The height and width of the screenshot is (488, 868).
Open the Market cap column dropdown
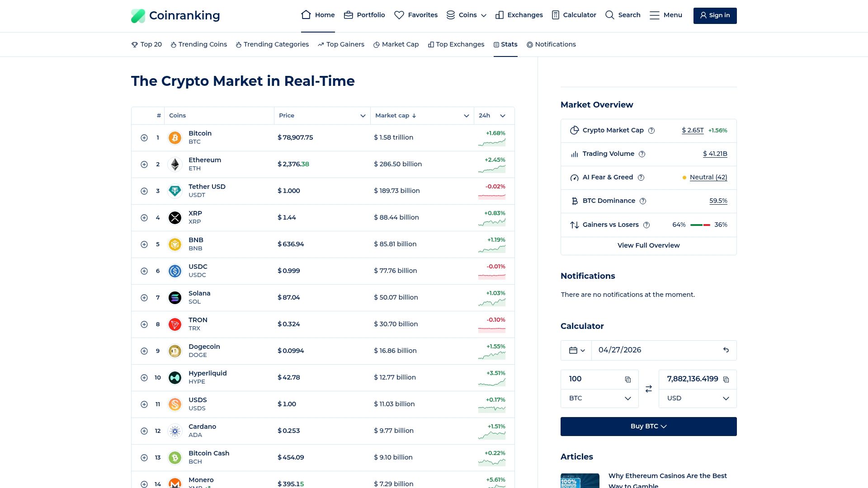coord(467,116)
